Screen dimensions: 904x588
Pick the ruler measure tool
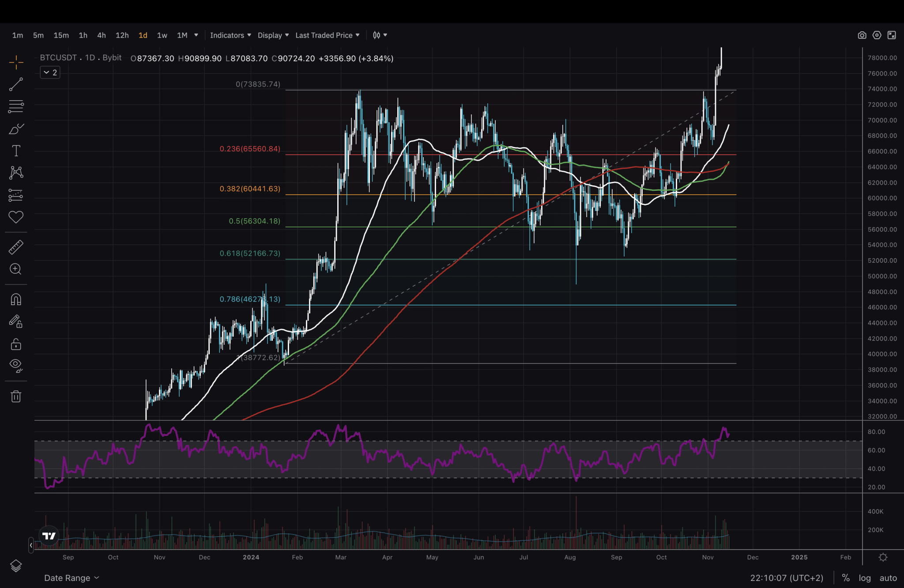(16, 247)
